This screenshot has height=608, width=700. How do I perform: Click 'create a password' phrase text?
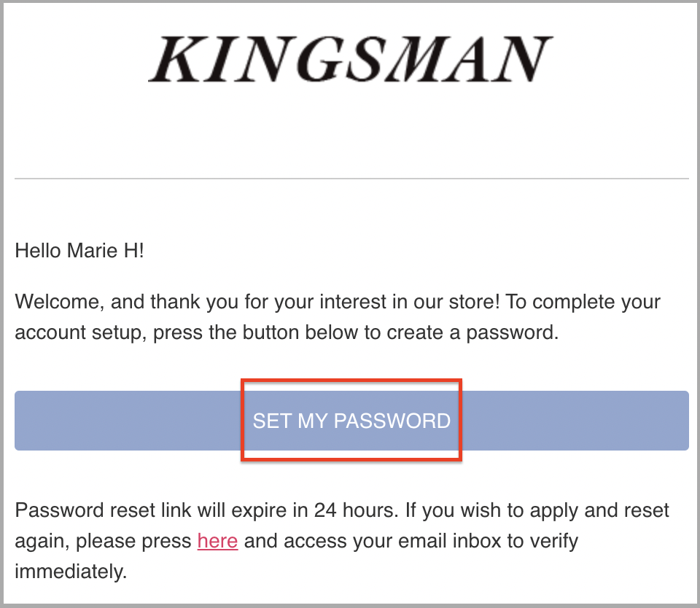click(x=472, y=332)
